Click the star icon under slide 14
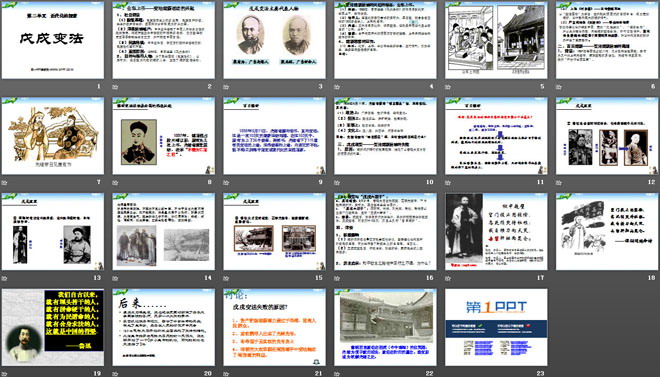 (115, 278)
